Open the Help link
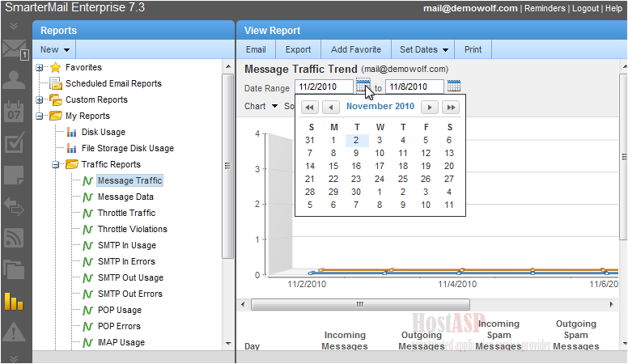The height and width of the screenshot is (364, 628). pos(613,8)
